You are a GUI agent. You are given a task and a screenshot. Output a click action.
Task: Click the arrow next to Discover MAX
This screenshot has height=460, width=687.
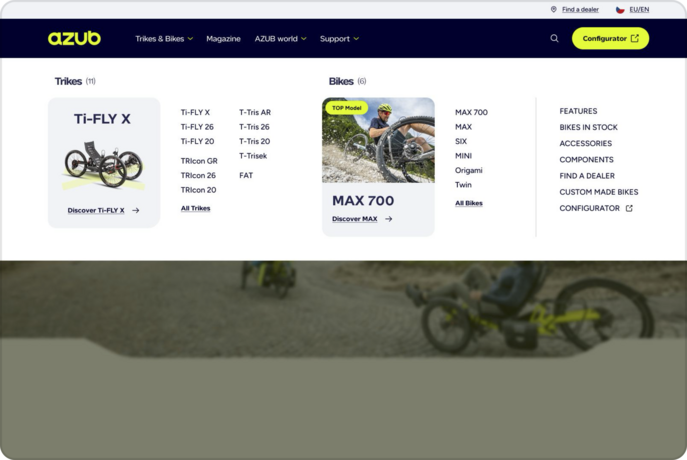(389, 219)
